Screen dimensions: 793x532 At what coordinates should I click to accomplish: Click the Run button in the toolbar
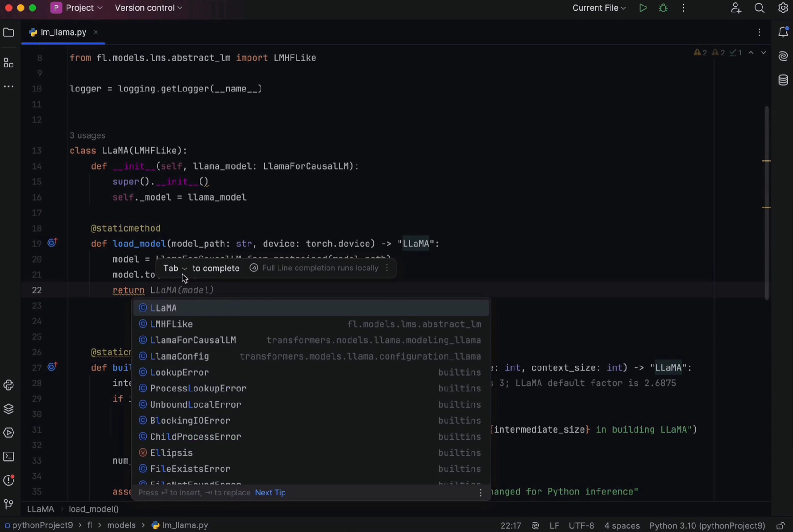[x=643, y=8]
